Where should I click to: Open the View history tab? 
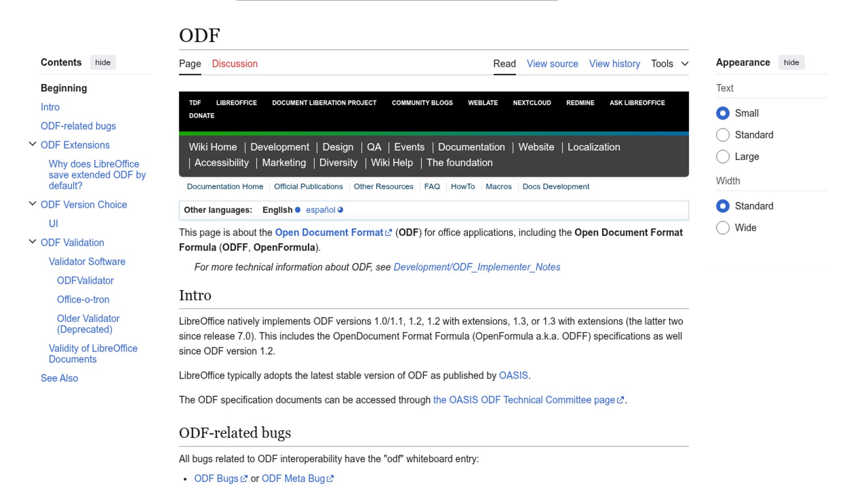(614, 64)
